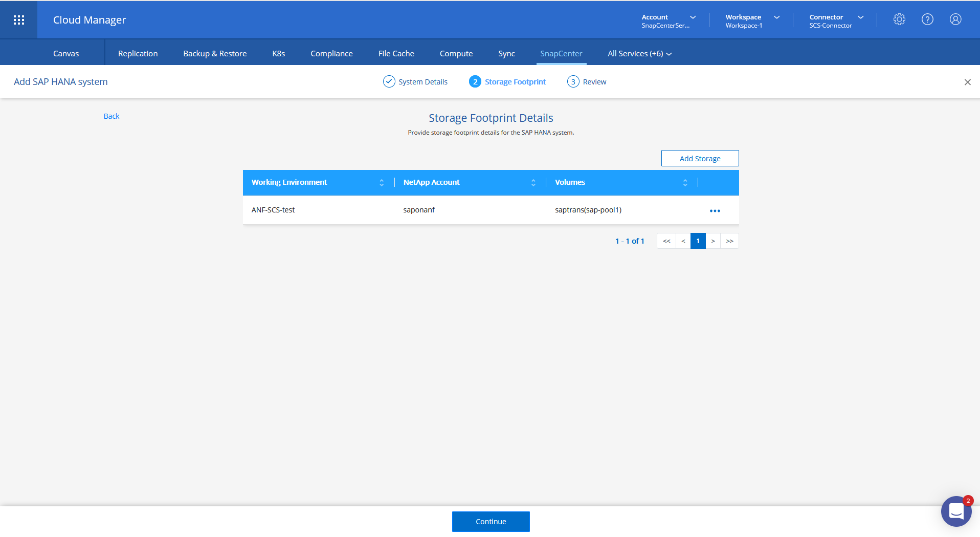Open the chat support bubble
The image size is (980, 537).
[956, 511]
